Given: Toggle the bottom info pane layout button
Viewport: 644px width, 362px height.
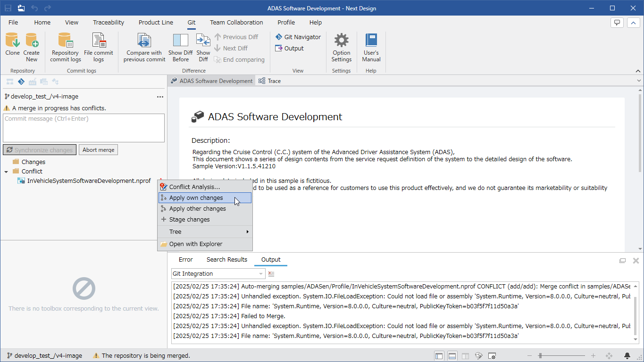Looking at the screenshot, I should point(452,356).
